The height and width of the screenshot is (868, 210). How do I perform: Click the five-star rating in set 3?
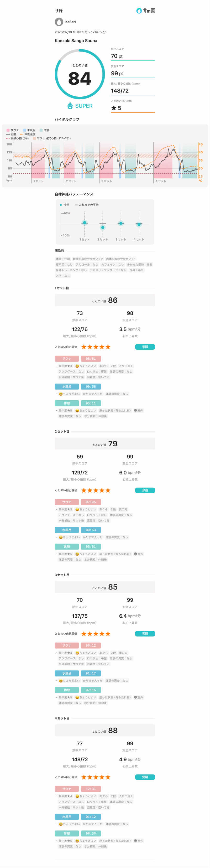(x=96, y=633)
